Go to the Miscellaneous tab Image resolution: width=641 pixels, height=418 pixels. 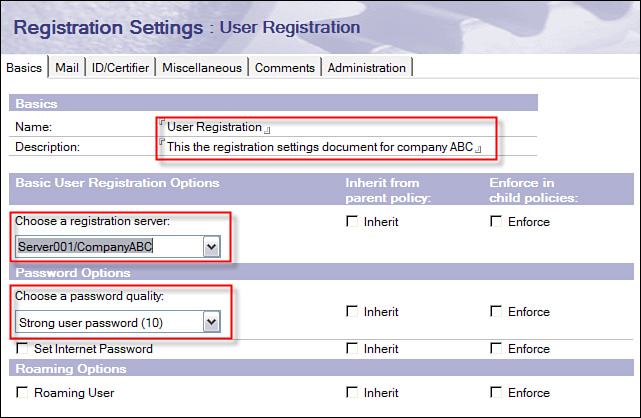coord(202,68)
